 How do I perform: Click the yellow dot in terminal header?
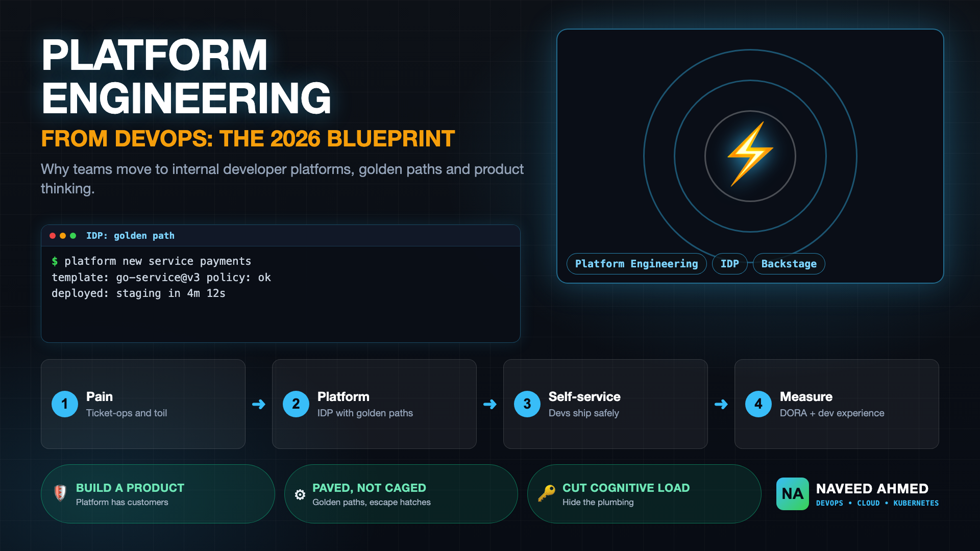pos(63,236)
